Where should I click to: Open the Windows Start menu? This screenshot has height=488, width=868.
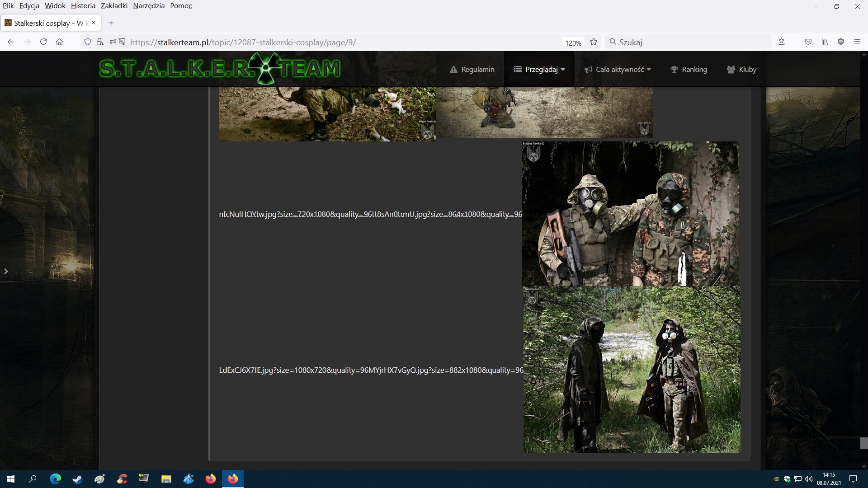point(11,479)
